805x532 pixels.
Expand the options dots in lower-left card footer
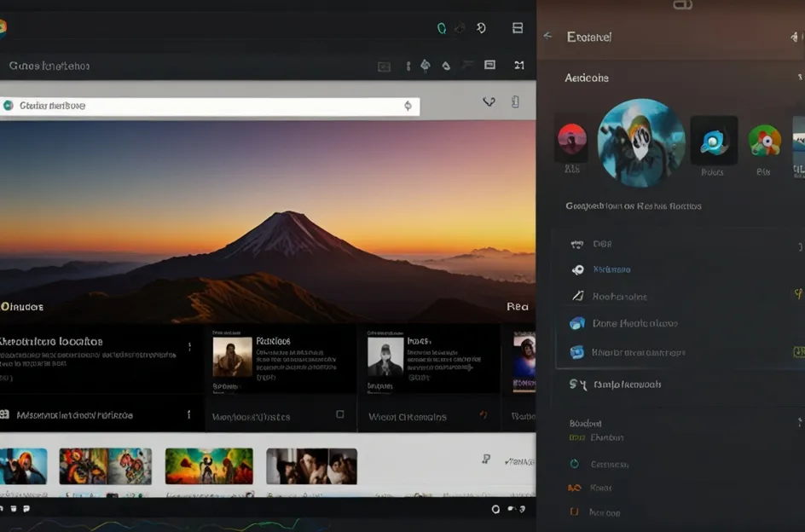[x=188, y=415]
